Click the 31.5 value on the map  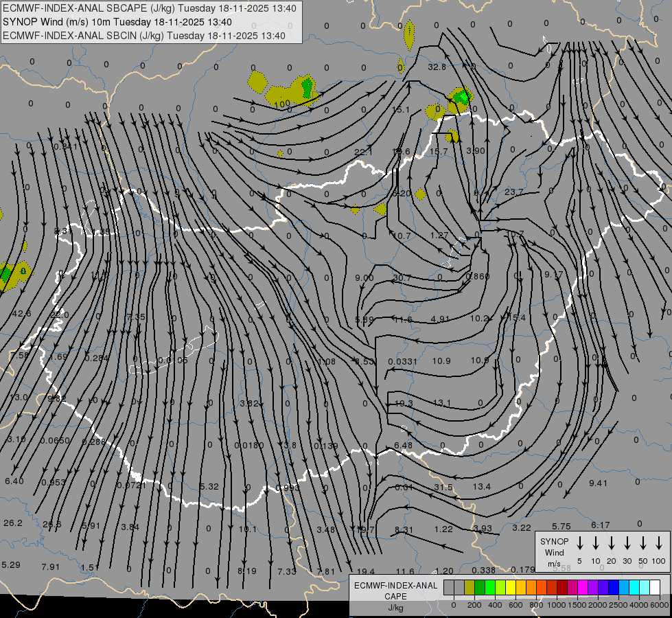443,488
